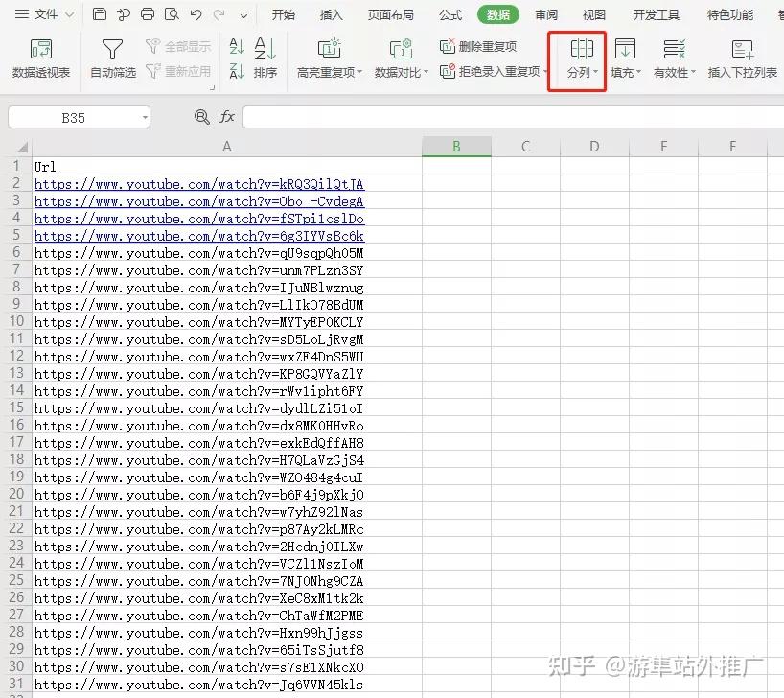Expand the 分列 dropdown arrow
Viewport: 784px width, 698px height.
pos(595,73)
